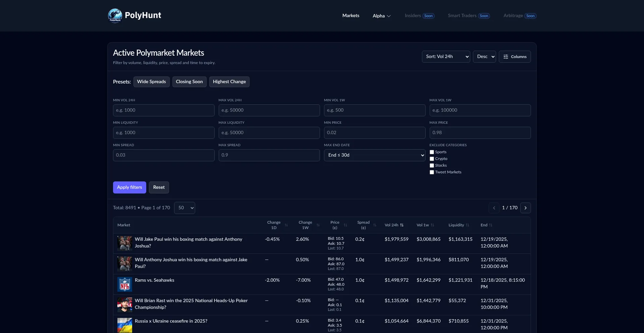Click the sort icon beside Change 1D
Viewport: 644px width, 333px height.
[x=286, y=225]
